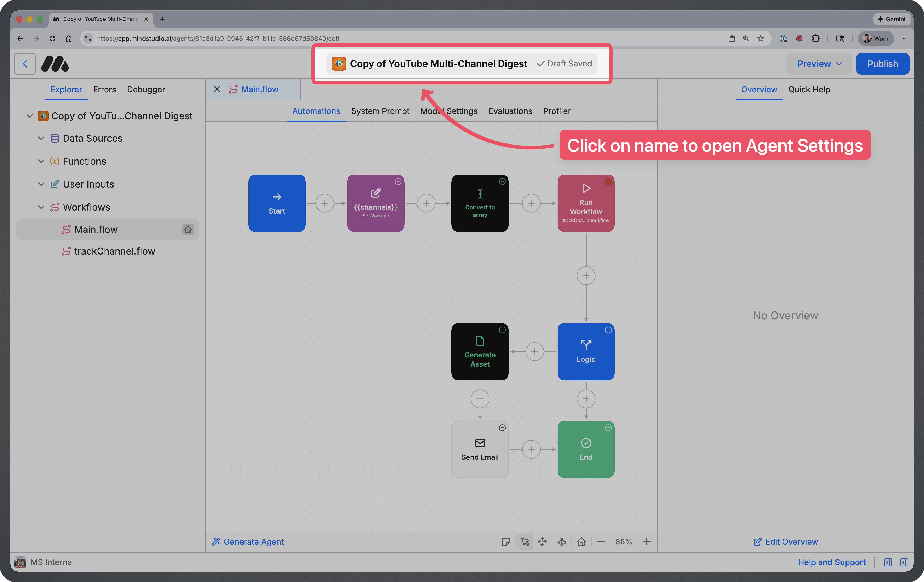The height and width of the screenshot is (582, 924).
Task: Click the Publish button
Action: click(882, 64)
